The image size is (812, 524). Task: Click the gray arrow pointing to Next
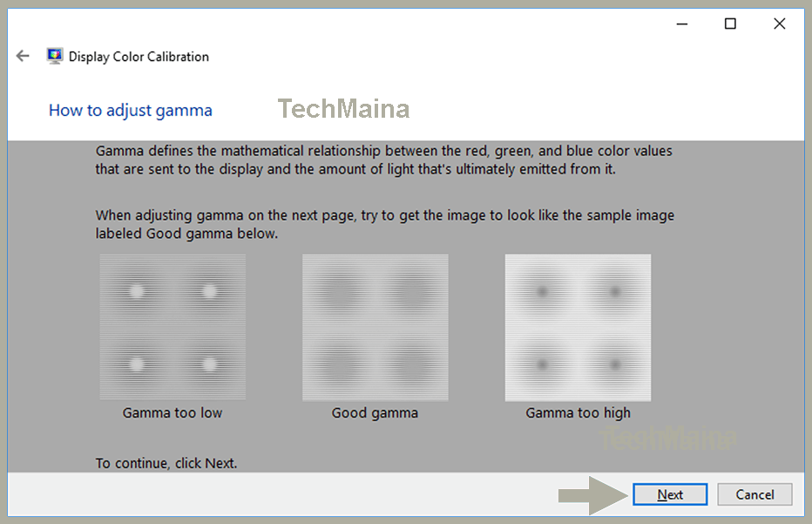[x=591, y=494]
